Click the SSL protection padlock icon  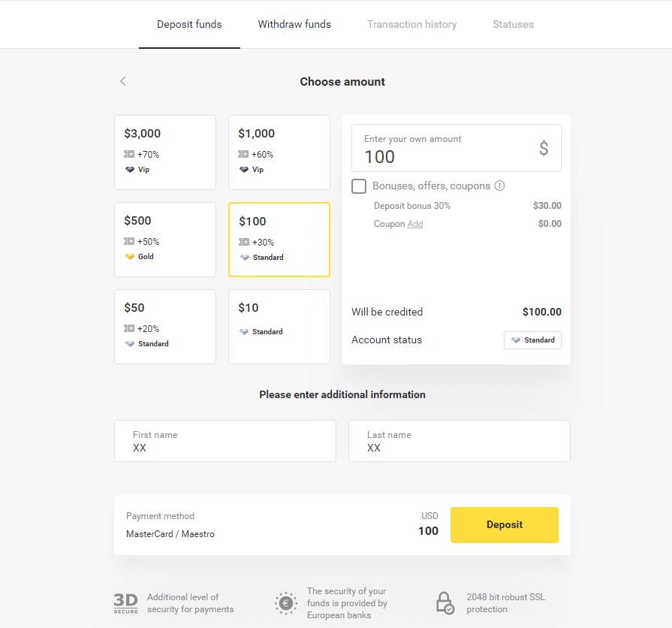coord(444,603)
